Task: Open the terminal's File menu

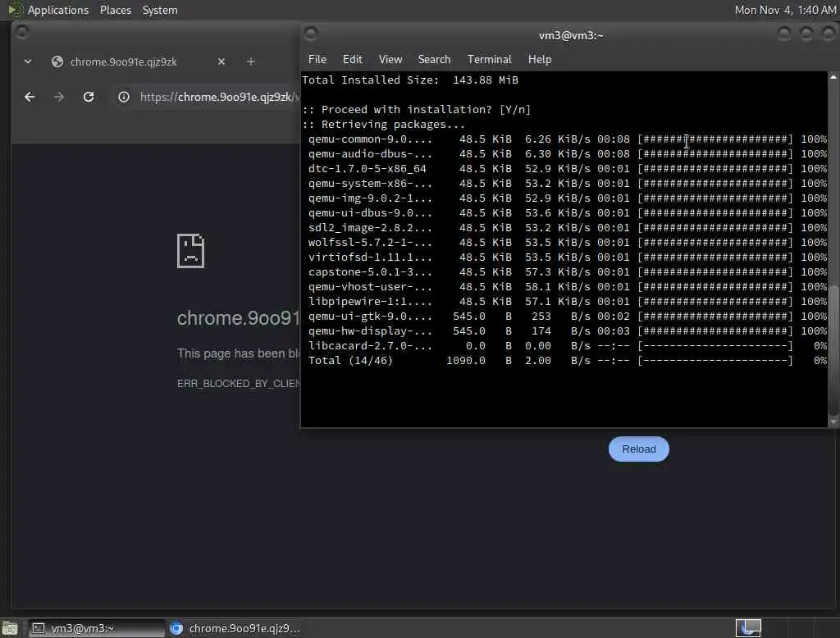Action: coord(317,60)
